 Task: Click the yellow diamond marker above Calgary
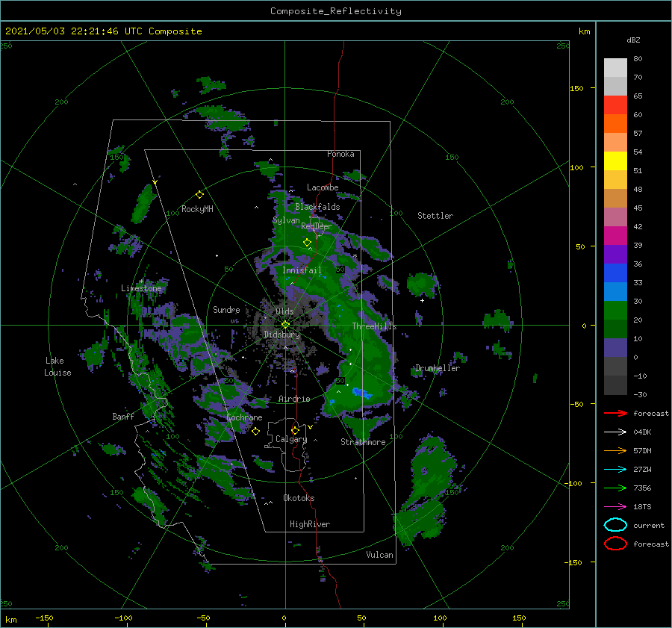(x=295, y=430)
